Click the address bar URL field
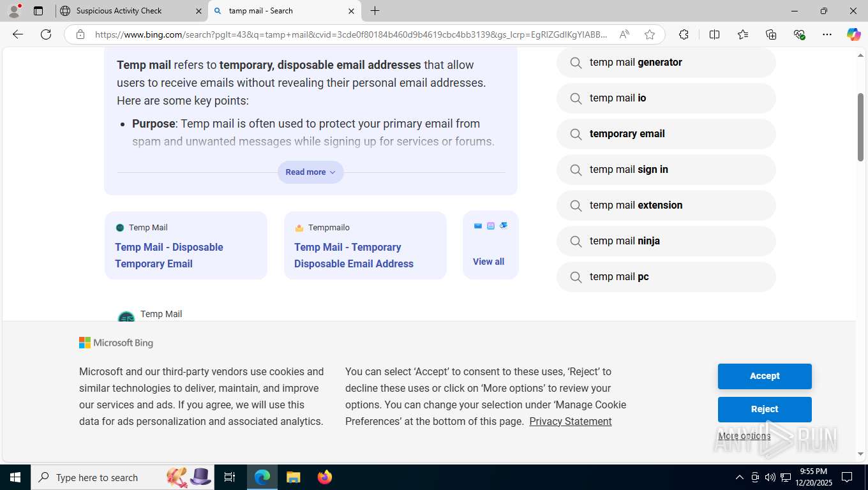Screen dimensions: 868x490 pyautogui.click(x=352, y=34)
